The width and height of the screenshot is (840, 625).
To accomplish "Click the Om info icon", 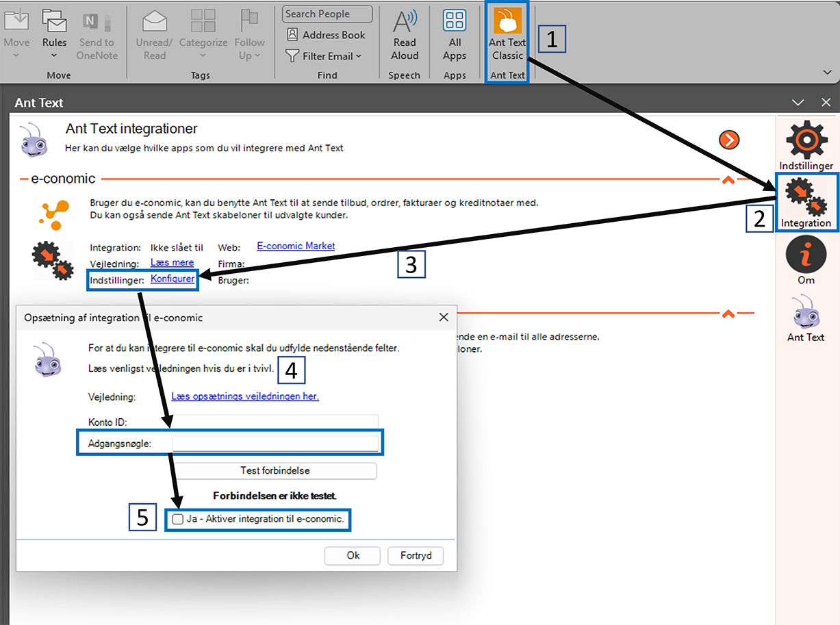I will 806,255.
